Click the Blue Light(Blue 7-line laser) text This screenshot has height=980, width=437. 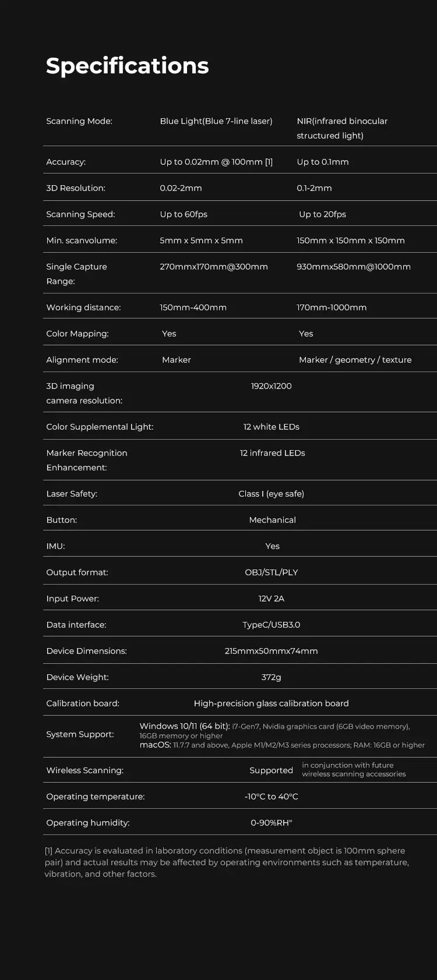(x=216, y=121)
